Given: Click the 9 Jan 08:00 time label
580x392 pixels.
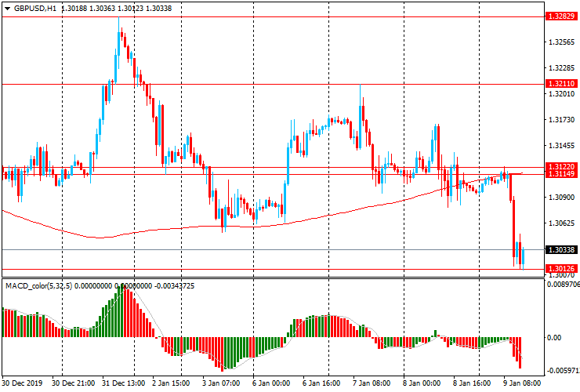Looking at the screenshot, I should (522, 383).
